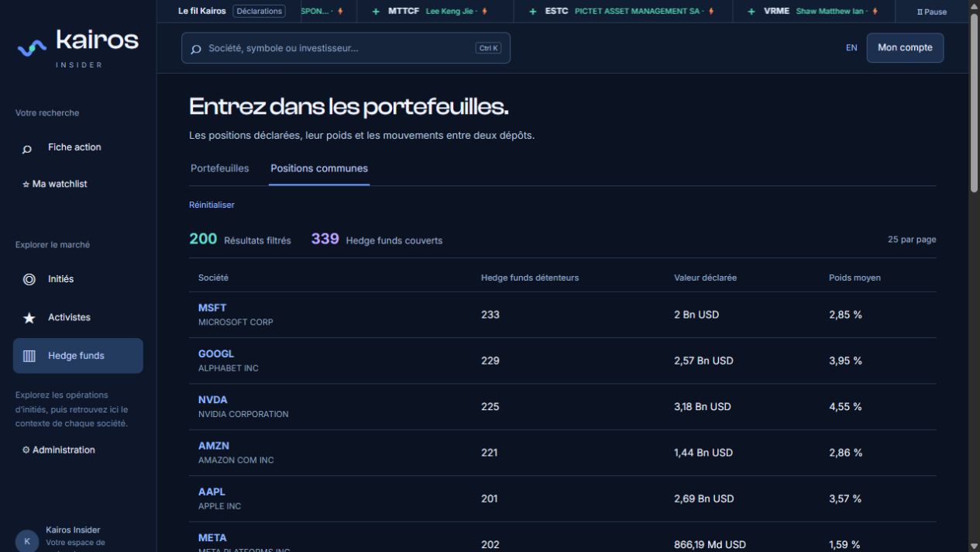Click the lightning icon after PICTET ASSET MANAGEMENT SA

pos(711,11)
